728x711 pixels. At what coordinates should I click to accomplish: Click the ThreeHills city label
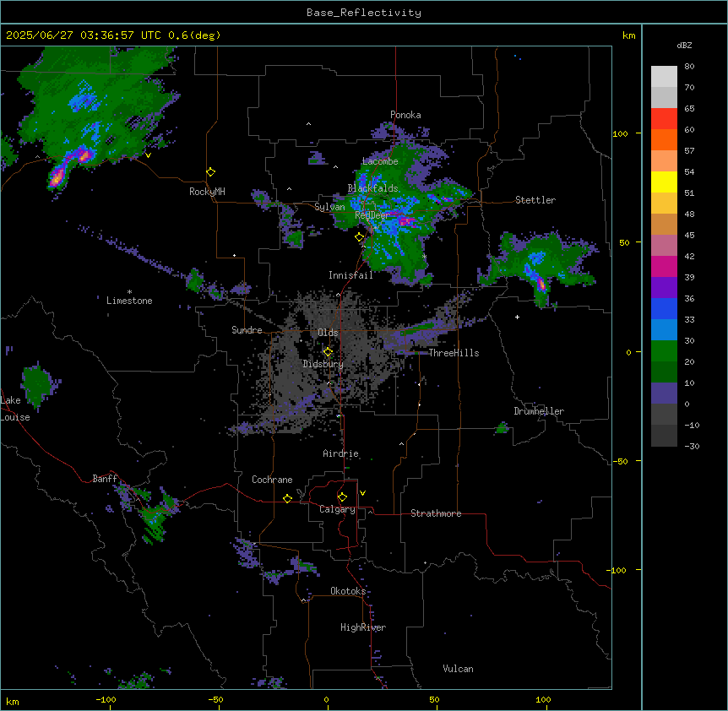coord(454,353)
